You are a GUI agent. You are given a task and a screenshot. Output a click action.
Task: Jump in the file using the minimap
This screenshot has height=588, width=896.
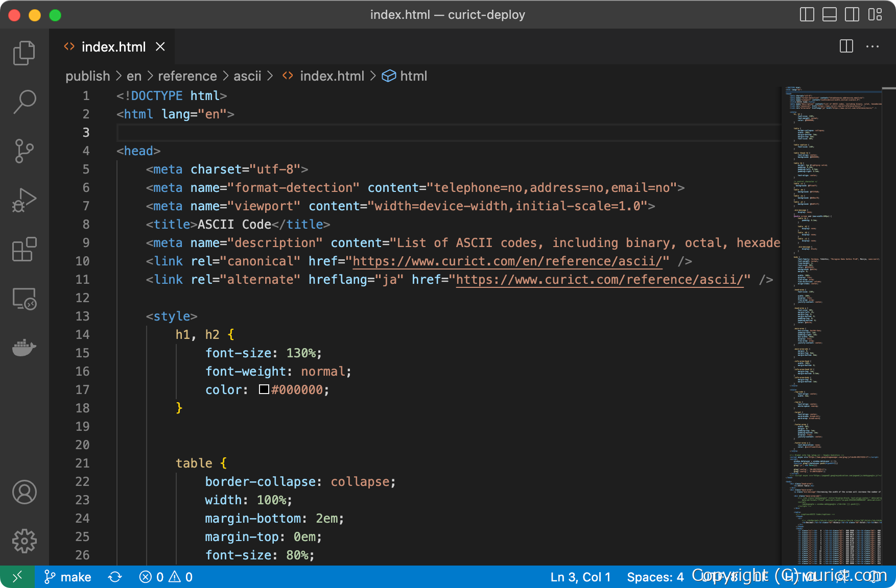pyautogui.click(x=833, y=306)
